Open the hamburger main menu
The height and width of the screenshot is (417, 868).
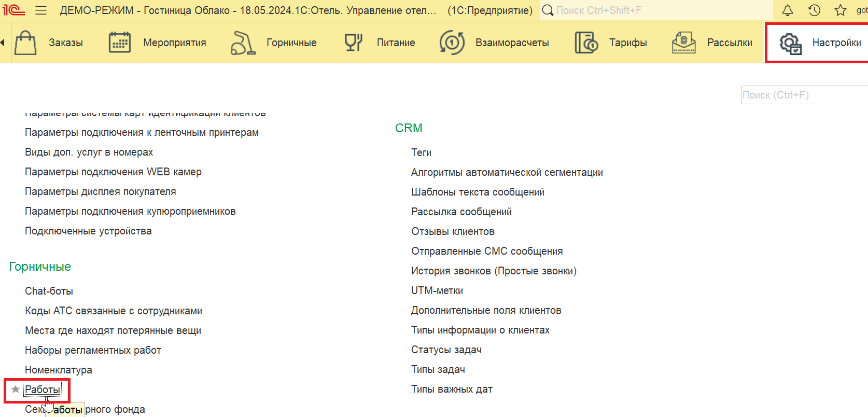point(41,10)
